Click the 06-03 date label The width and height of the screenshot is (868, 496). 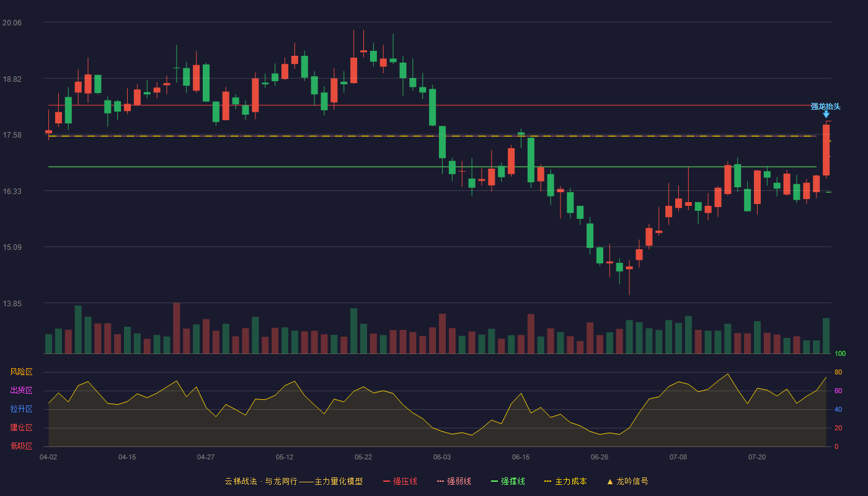point(442,457)
